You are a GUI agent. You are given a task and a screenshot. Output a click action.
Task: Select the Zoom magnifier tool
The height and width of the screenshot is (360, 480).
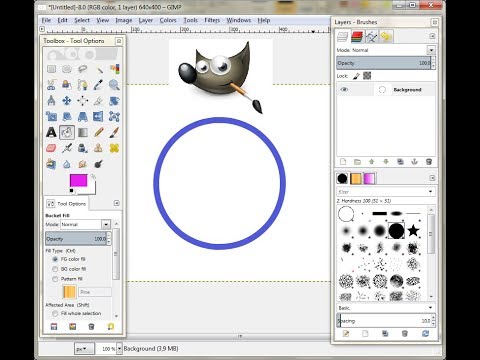114,85
